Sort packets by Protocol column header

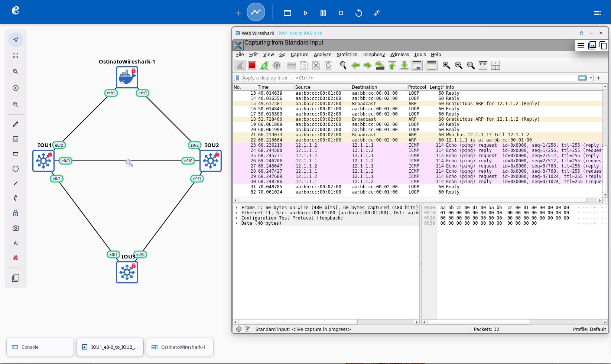tap(417, 87)
